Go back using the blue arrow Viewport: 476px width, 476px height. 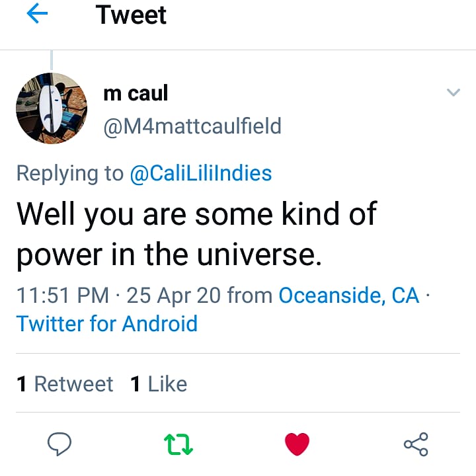pyautogui.click(x=38, y=15)
